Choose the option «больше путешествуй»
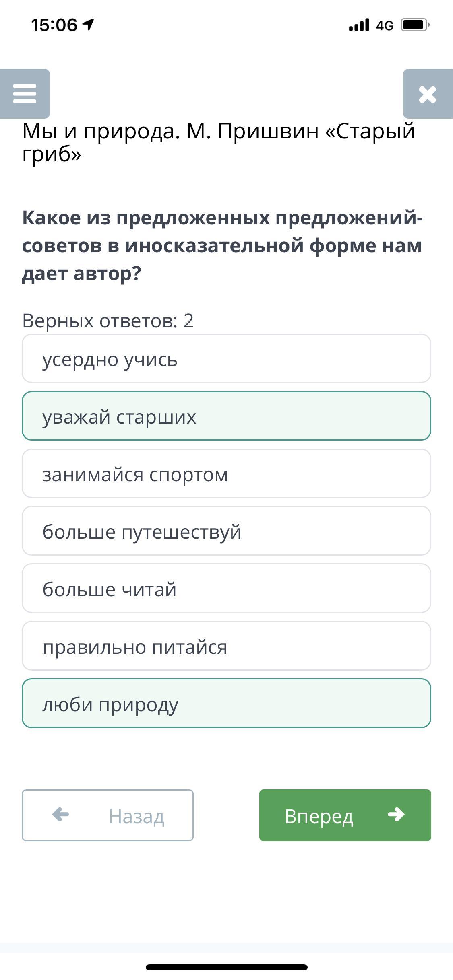453x980 pixels. (x=226, y=531)
